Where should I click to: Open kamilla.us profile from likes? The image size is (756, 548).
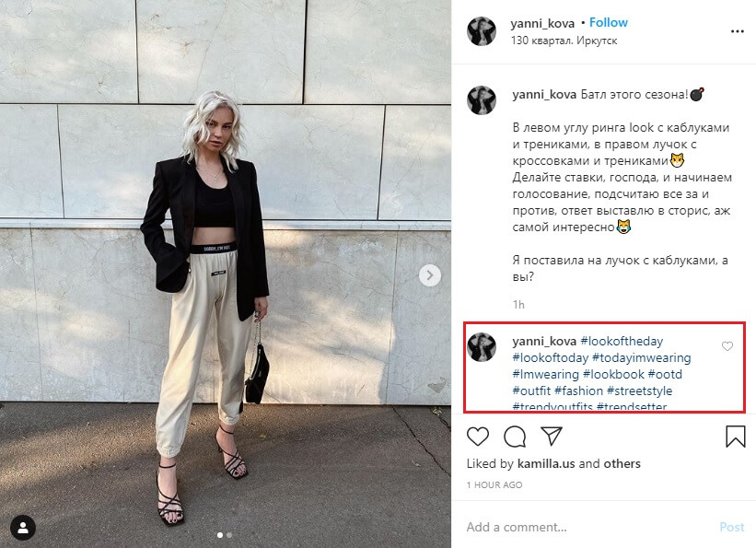(546, 463)
